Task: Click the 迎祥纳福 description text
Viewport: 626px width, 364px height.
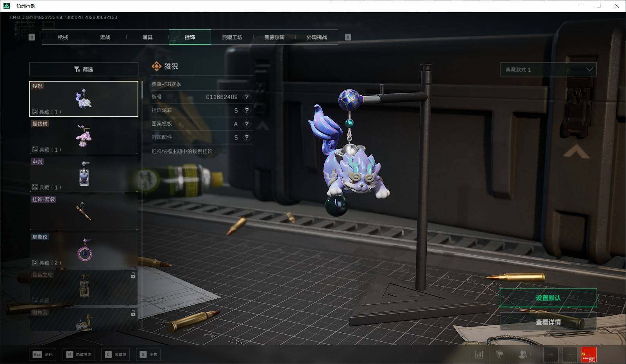Action: point(182,151)
